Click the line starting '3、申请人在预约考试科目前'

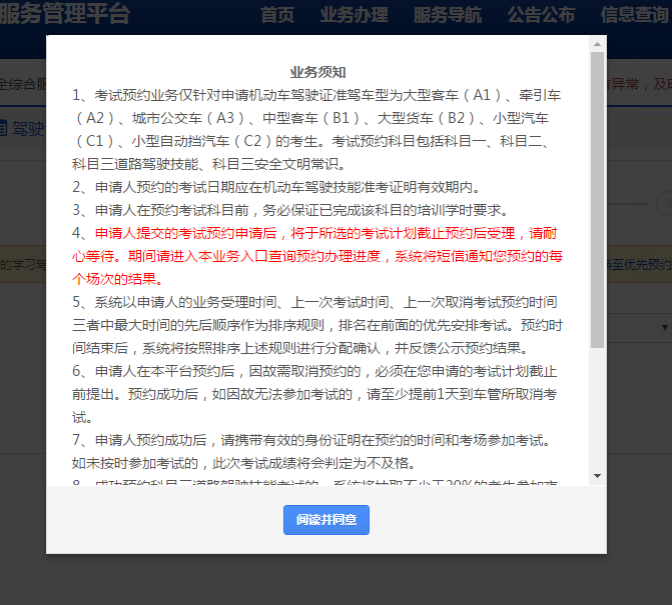pos(290,210)
